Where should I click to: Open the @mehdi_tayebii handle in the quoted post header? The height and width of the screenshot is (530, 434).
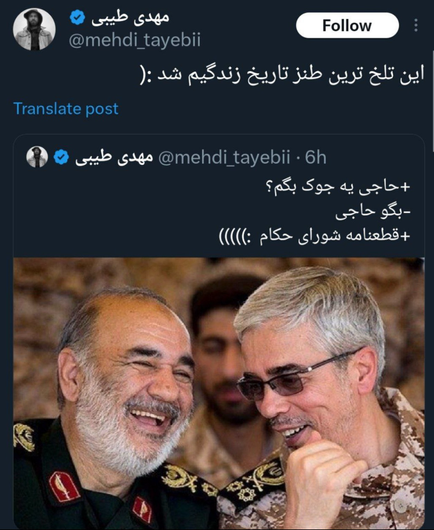click(224, 158)
